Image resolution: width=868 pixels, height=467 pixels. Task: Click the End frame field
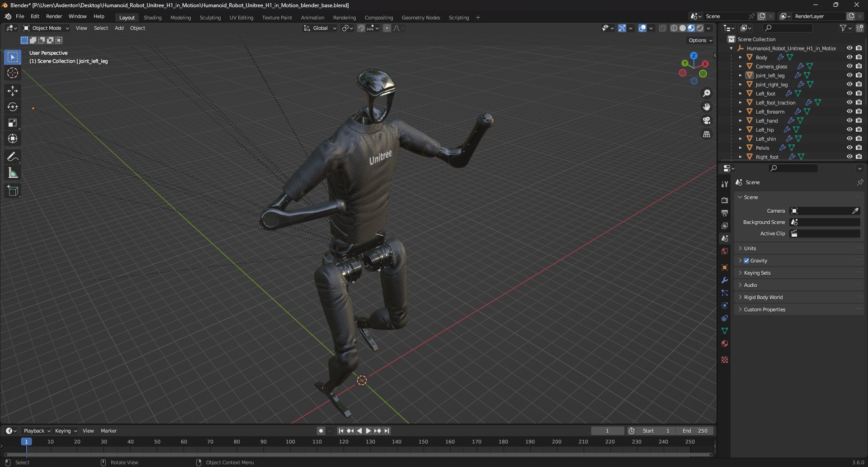tap(695, 431)
